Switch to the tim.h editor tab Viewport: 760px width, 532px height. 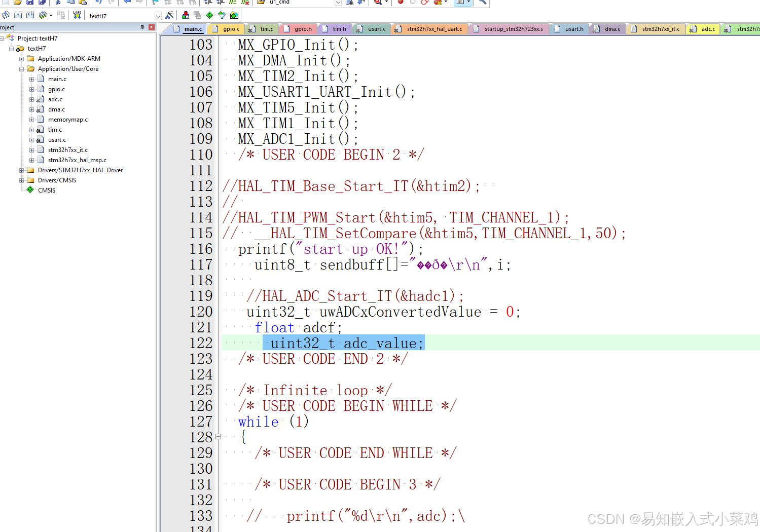pyautogui.click(x=335, y=29)
